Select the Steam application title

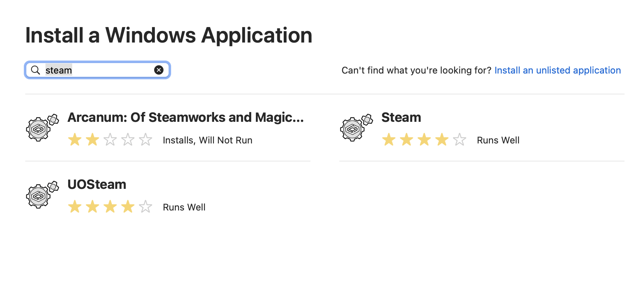click(x=401, y=117)
